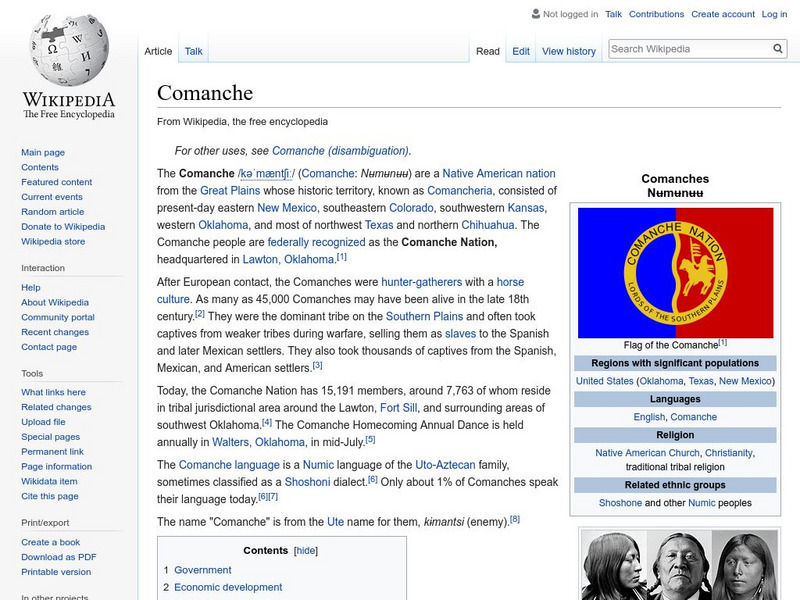This screenshot has height=600, width=800.
Task: Open Recent changes link
Action: (x=55, y=332)
